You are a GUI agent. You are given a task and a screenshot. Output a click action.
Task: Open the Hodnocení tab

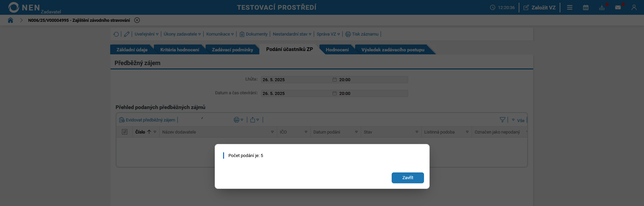click(x=337, y=50)
